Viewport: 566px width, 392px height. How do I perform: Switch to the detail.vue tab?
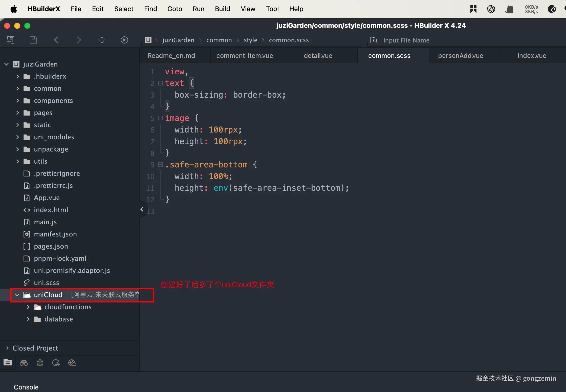(x=318, y=56)
